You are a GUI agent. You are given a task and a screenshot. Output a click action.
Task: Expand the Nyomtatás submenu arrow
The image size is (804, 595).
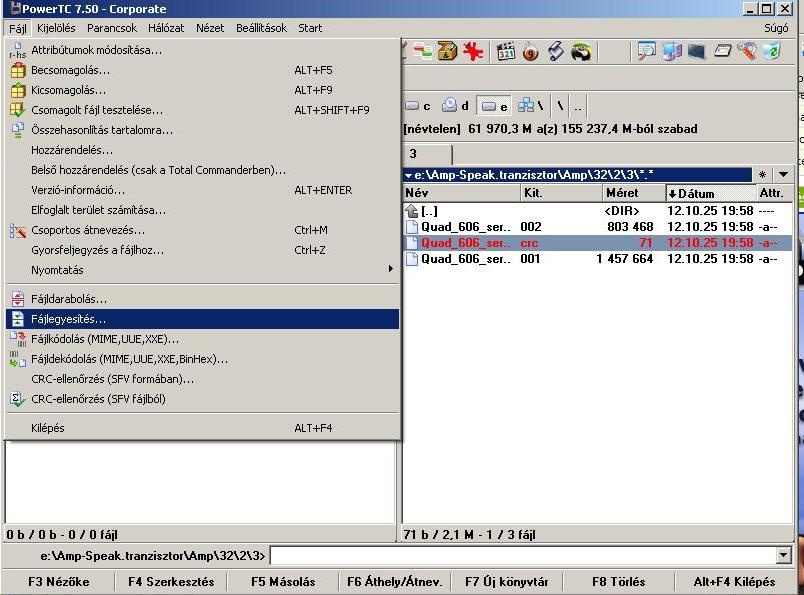[x=391, y=269]
